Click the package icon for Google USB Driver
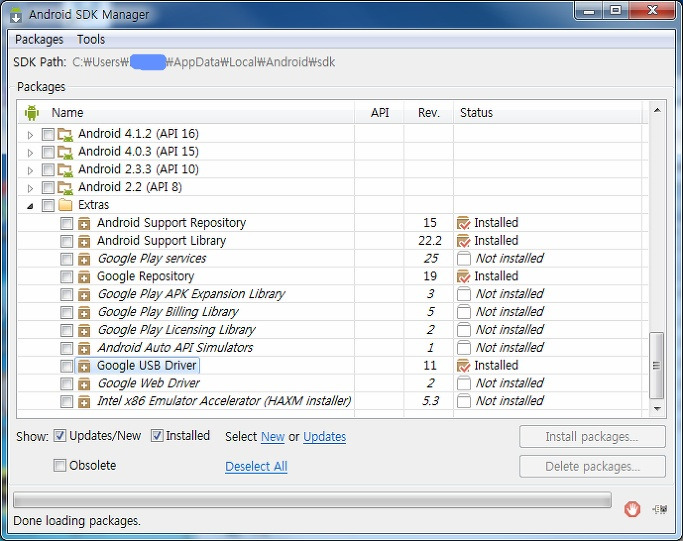This screenshot has width=683, height=541. 84,366
